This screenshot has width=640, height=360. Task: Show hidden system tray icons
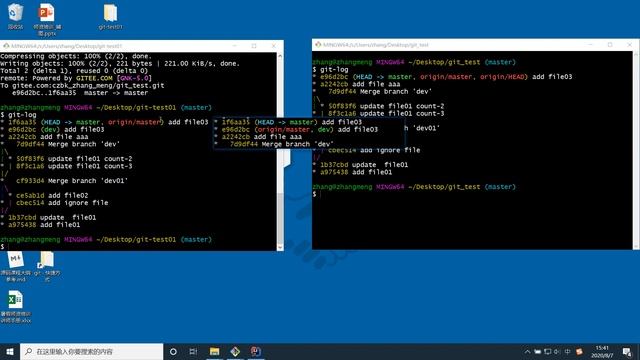click(x=527, y=351)
